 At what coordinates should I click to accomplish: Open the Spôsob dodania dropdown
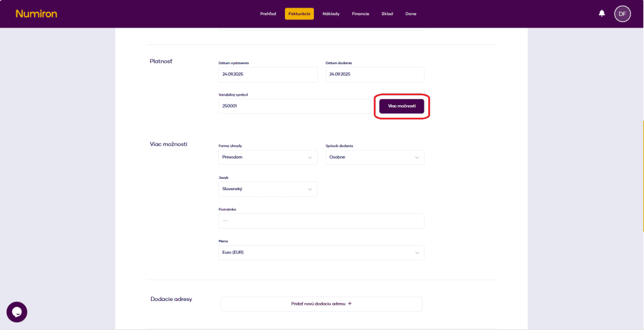pos(374,157)
